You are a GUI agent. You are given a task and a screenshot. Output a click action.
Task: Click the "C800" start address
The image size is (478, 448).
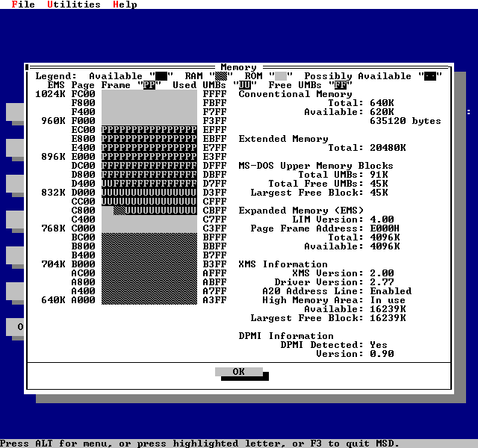[83, 211]
